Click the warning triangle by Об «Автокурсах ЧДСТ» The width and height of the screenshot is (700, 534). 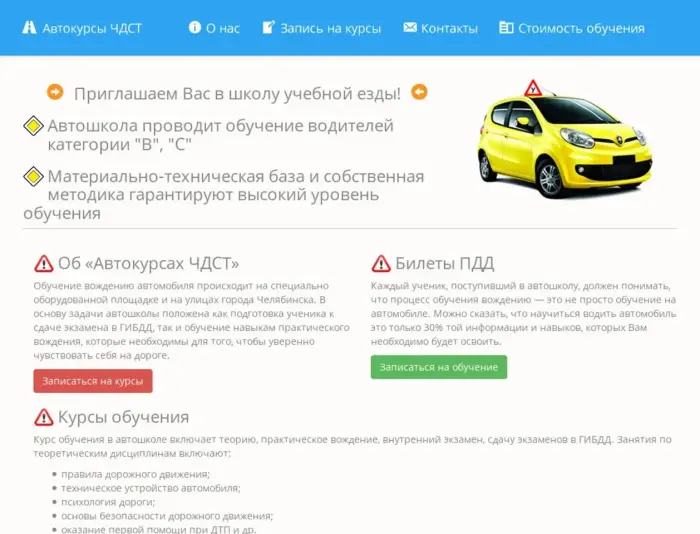click(44, 263)
